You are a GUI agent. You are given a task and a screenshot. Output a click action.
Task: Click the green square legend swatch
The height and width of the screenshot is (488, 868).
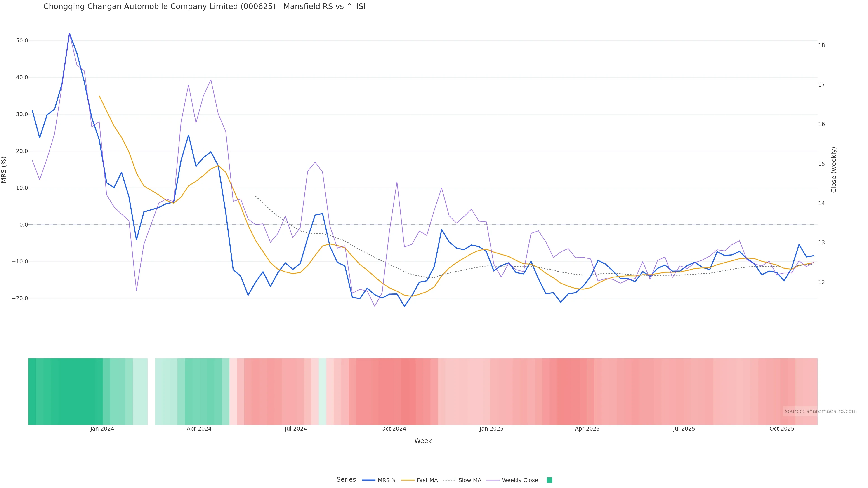point(549,480)
